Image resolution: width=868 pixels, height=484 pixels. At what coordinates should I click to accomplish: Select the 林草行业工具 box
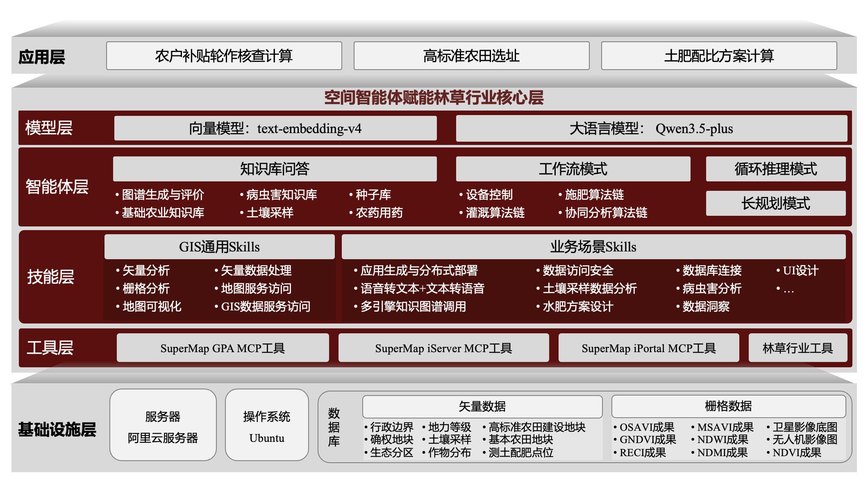798,348
